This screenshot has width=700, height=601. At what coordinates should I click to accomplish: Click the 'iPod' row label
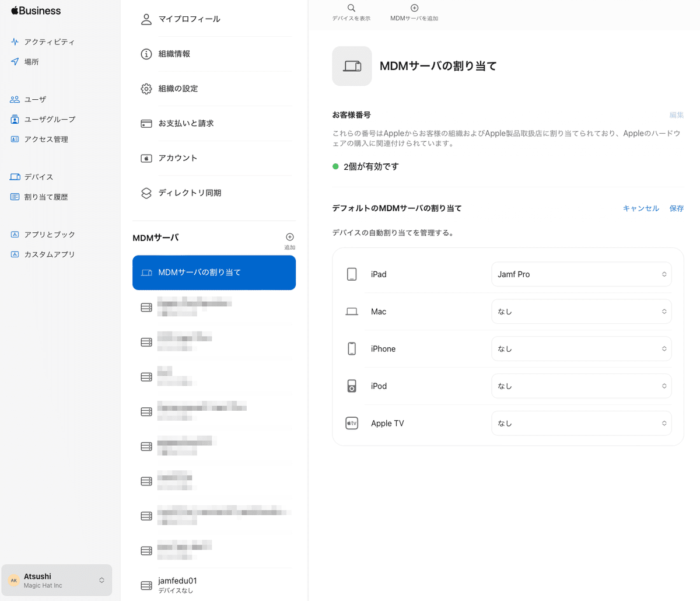coord(379,386)
